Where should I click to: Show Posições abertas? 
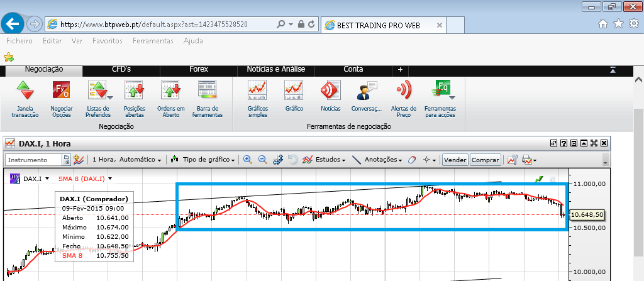[x=135, y=99]
